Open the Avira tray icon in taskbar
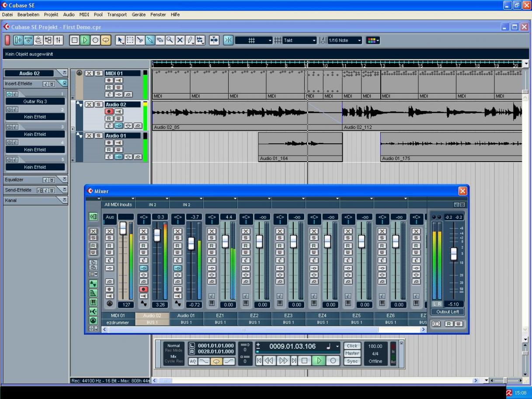The height and width of the screenshot is (399, 532). (509, 393)
